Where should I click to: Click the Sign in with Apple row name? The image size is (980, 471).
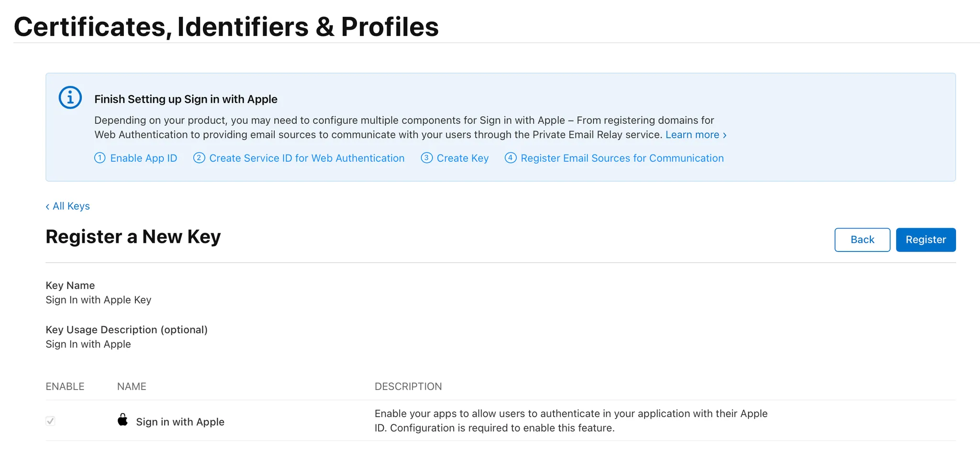(180, 422)
